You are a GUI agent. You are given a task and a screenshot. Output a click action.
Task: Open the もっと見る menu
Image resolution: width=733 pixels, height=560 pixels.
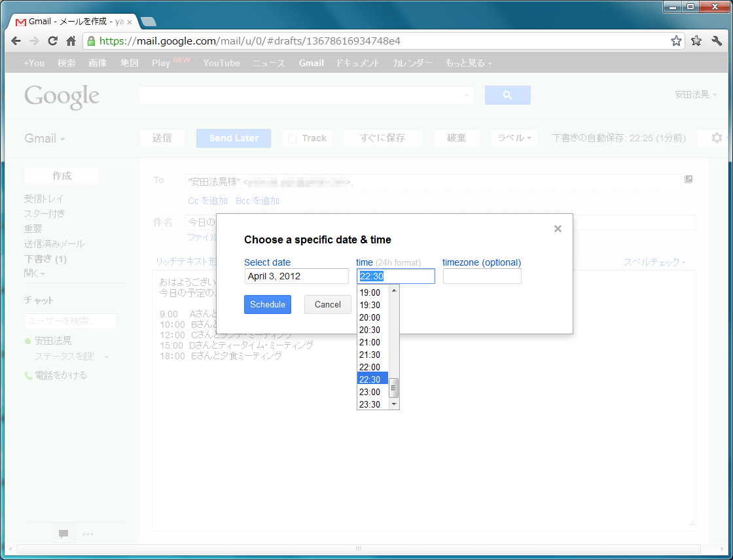point(468,63)
